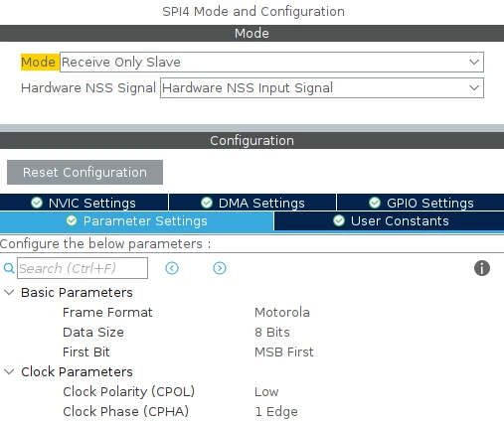The height and width of the screenshot is (421, 504).
Task: Switch to the GPIO Settings tab
Action: [420, 203]
